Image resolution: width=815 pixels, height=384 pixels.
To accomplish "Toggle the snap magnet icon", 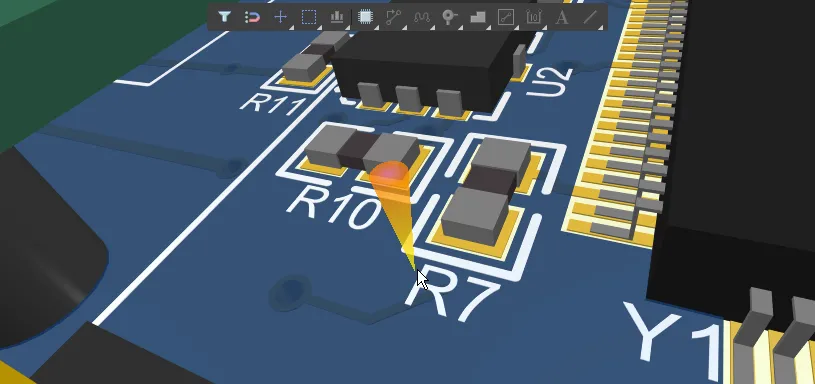I will pos(252,17).
